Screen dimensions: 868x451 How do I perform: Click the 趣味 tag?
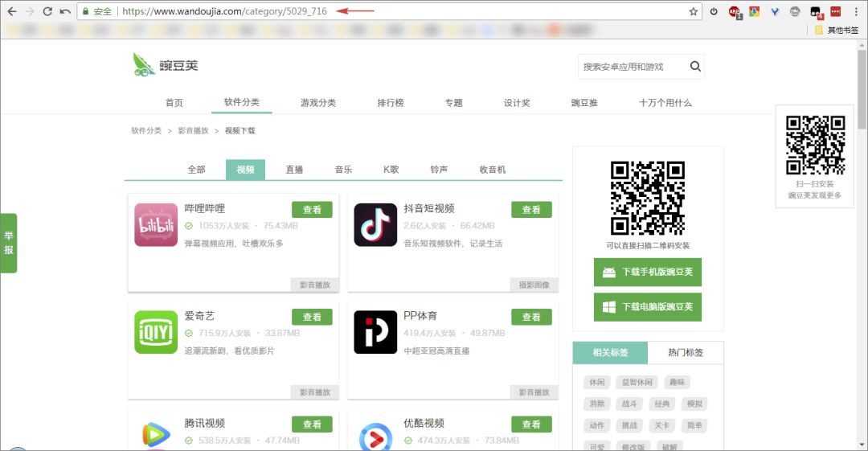coord(677,383)
